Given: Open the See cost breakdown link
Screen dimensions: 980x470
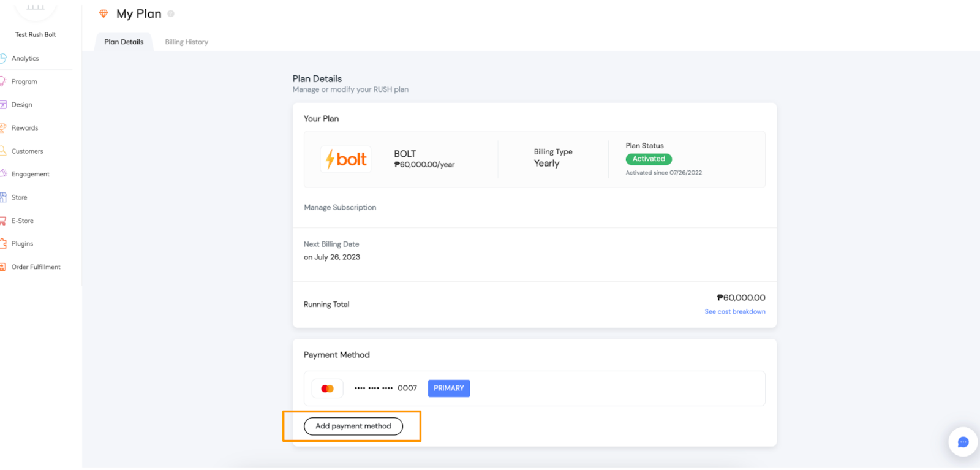Looking at the screenshot, I should [734, 312].
